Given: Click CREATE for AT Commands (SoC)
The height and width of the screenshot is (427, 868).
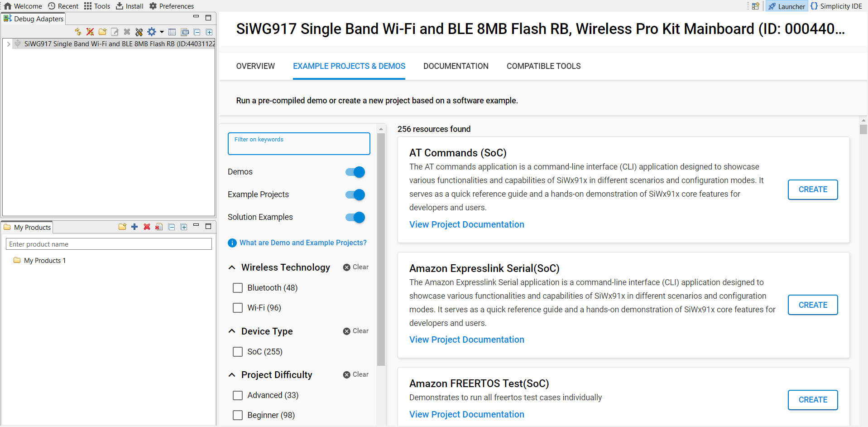Looking at the screenshot, I should pos(812,189).
